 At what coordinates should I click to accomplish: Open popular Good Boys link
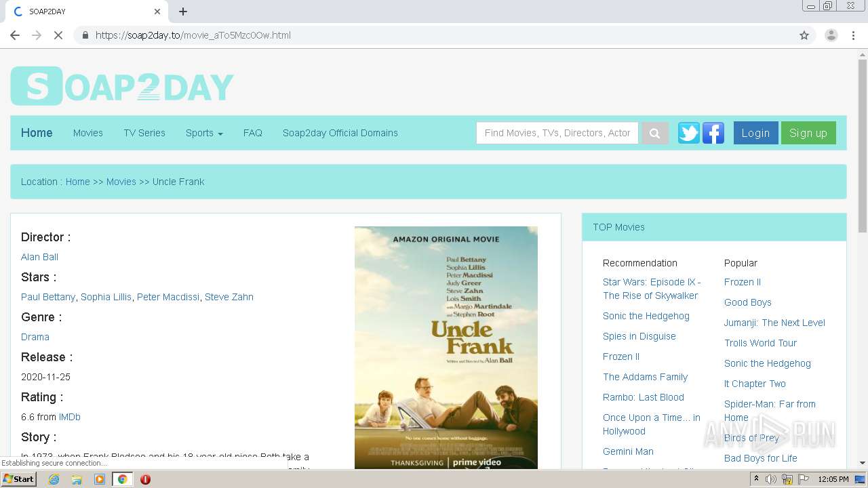tap(748, 302)
